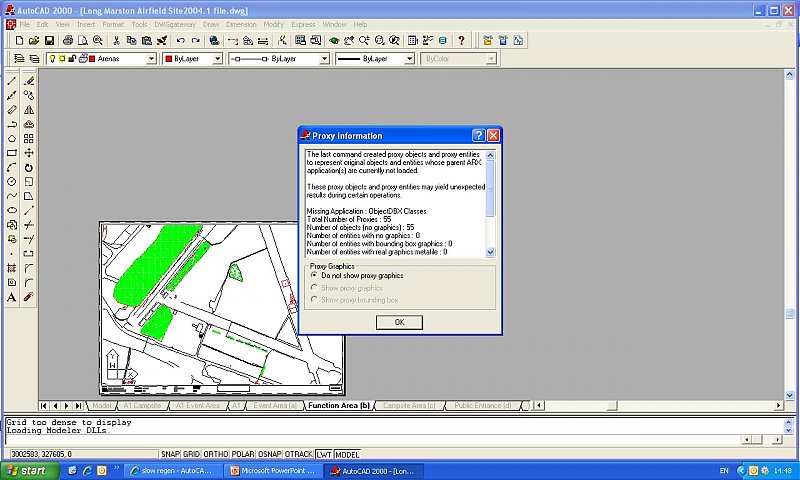Click OK in Proxy Information dialog
This screenshot has width=800, height=480.
tap(399, 322)
